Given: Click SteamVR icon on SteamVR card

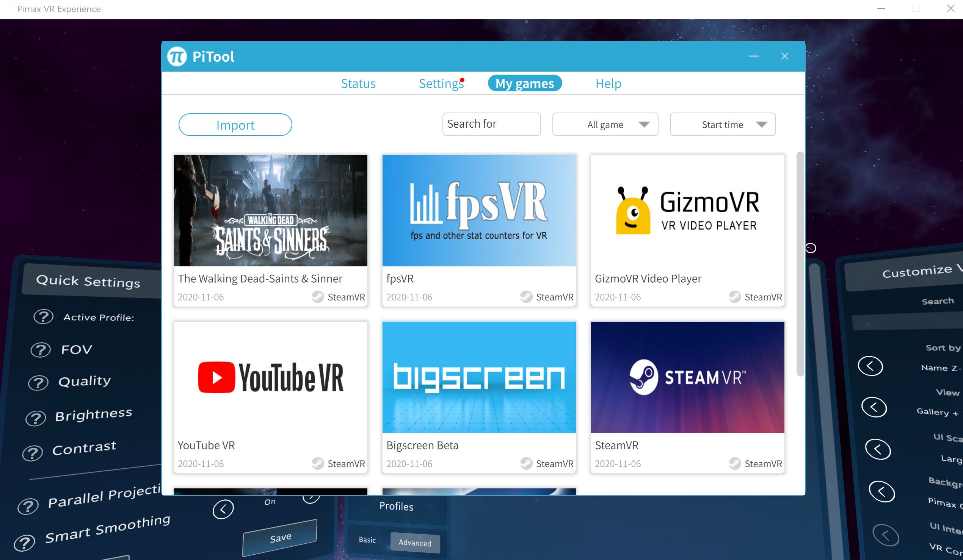Looking at the screenshot, I should coord(734,463).
